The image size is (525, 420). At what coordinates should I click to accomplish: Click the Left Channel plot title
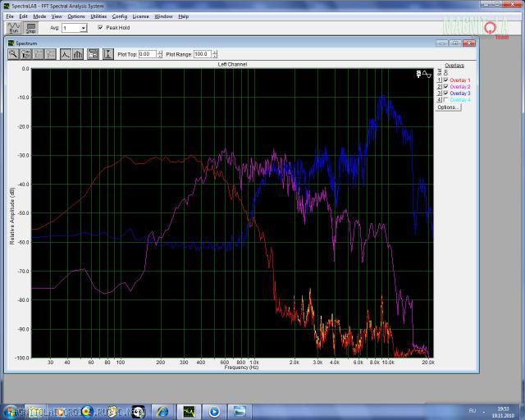232,64
